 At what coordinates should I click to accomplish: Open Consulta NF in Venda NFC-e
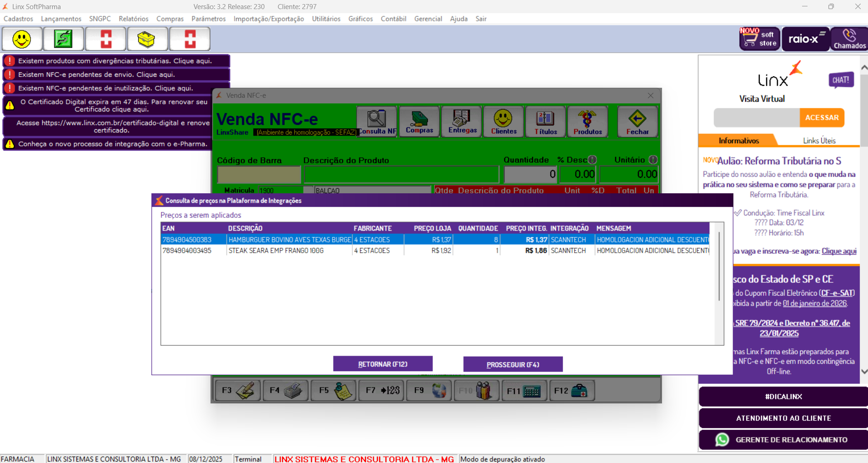(x=377, y=121)
